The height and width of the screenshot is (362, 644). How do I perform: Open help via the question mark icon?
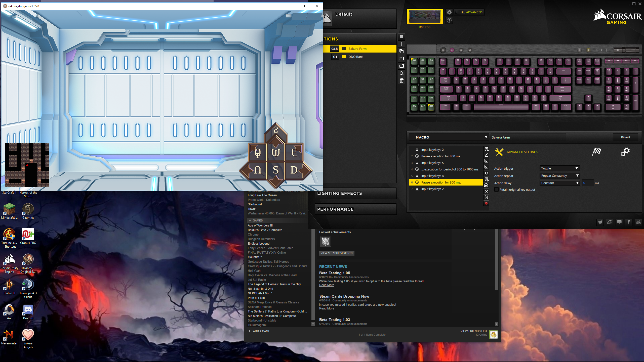[449, 20]
